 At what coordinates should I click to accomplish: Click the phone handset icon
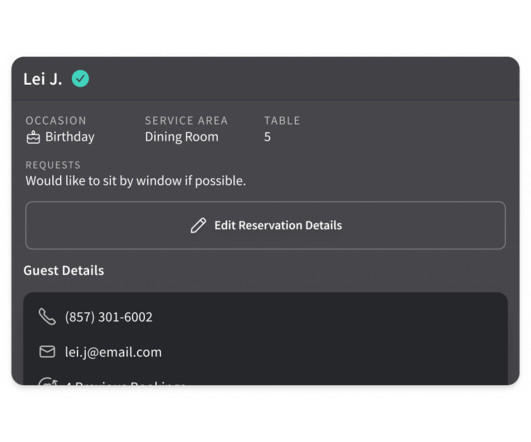[x=47, y=317]
